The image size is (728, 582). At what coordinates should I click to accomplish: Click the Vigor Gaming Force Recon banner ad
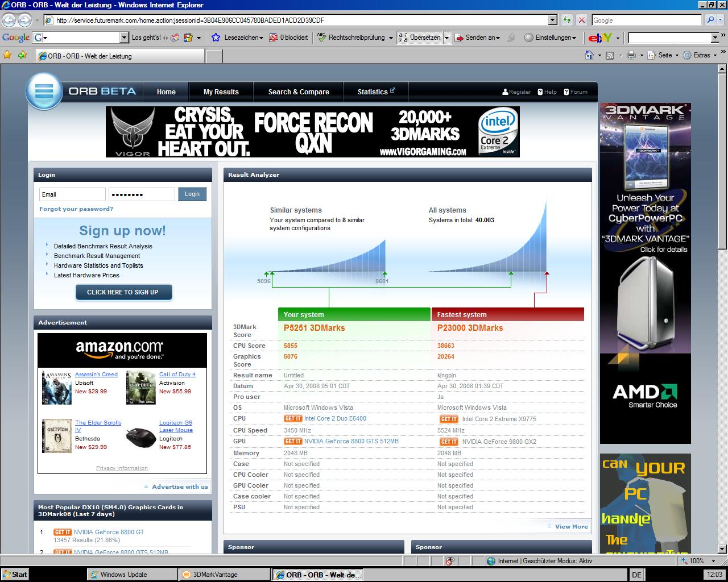[x=312, y=132]
